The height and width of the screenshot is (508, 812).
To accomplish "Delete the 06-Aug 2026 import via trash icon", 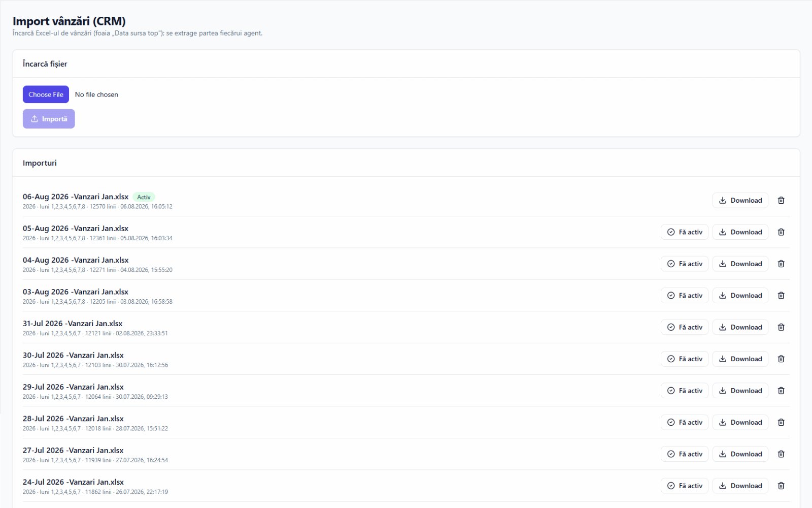I will click(781, 200).
